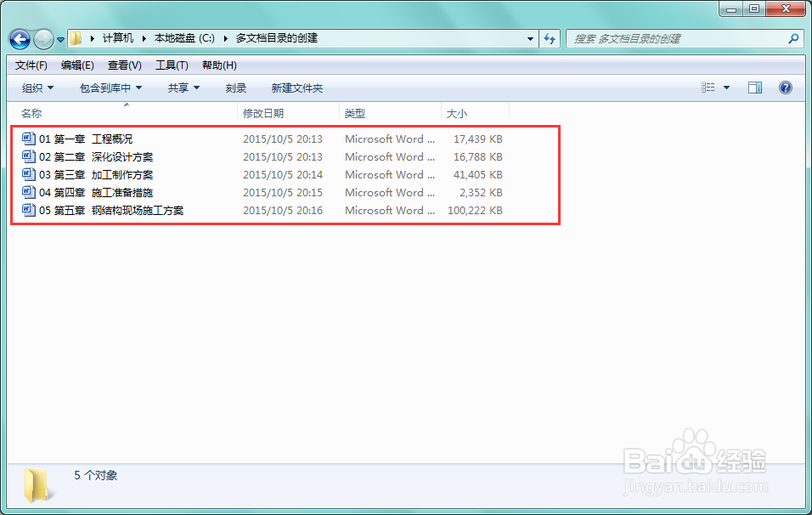
Task: Select file 03 第三章 加工制作方案
Action: (96, 174)
